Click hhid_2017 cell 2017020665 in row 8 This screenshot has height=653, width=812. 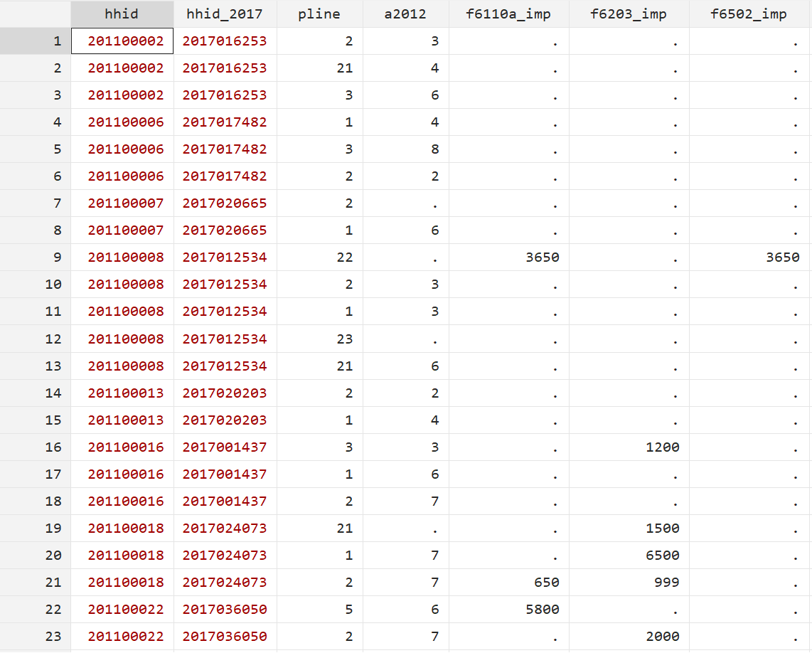(x=225, y=230)
